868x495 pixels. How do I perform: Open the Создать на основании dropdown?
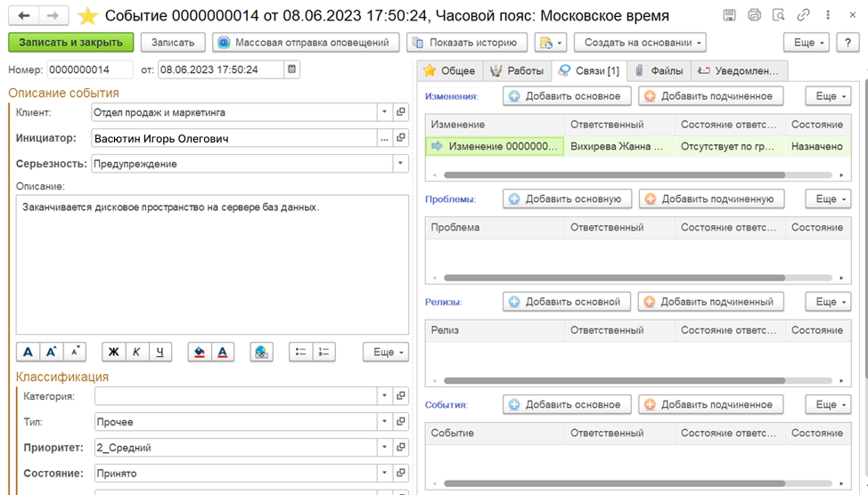(x=640, y=43)
